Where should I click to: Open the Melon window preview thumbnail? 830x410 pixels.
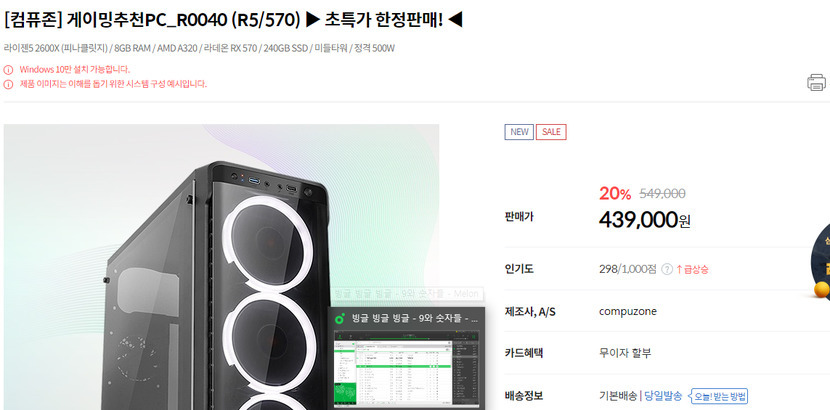(407, 369)
